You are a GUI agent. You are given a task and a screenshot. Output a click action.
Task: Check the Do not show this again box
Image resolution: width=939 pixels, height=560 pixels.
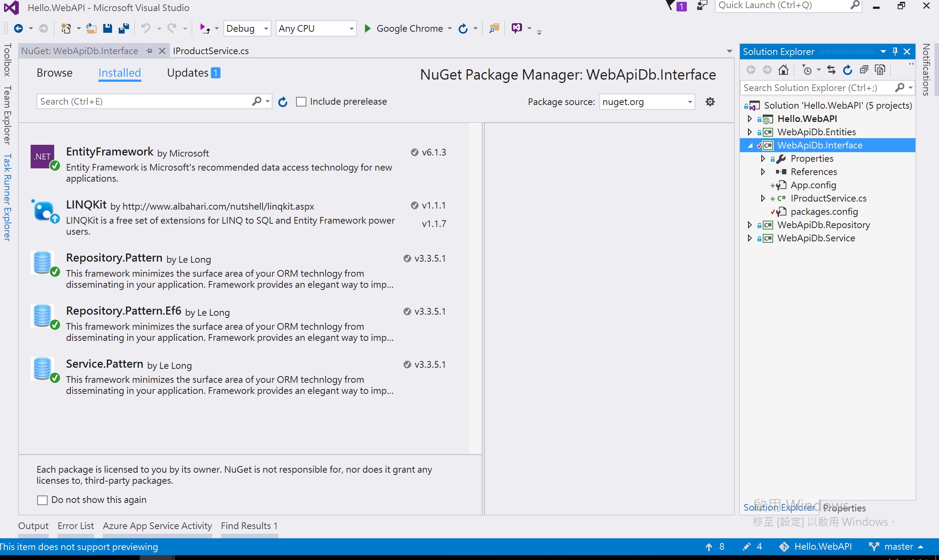pyautogui.click(x=42, y=500)
